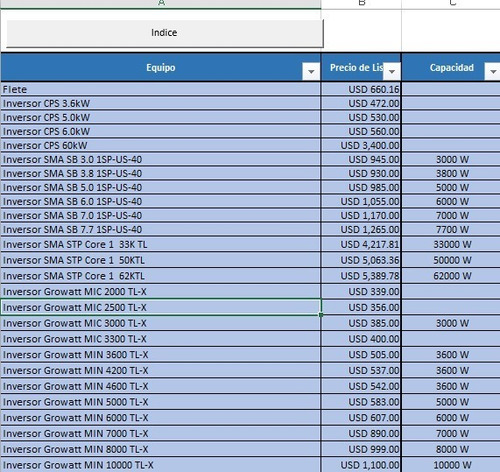Select Inversor SMA STP Core 1 62KTL
Image resolution: width=500 pixels, height=472 pixels.
pyautogui.click(x=161, y=276)
